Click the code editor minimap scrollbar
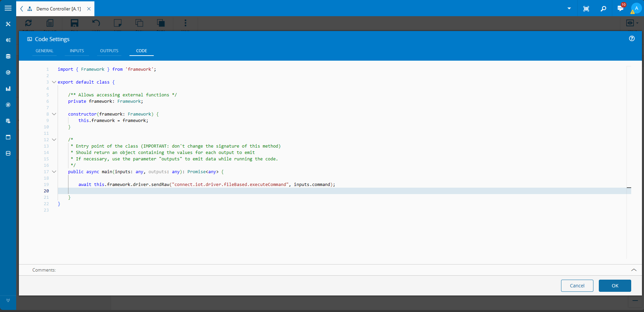644x312 pixels. (x=629, y=162)
